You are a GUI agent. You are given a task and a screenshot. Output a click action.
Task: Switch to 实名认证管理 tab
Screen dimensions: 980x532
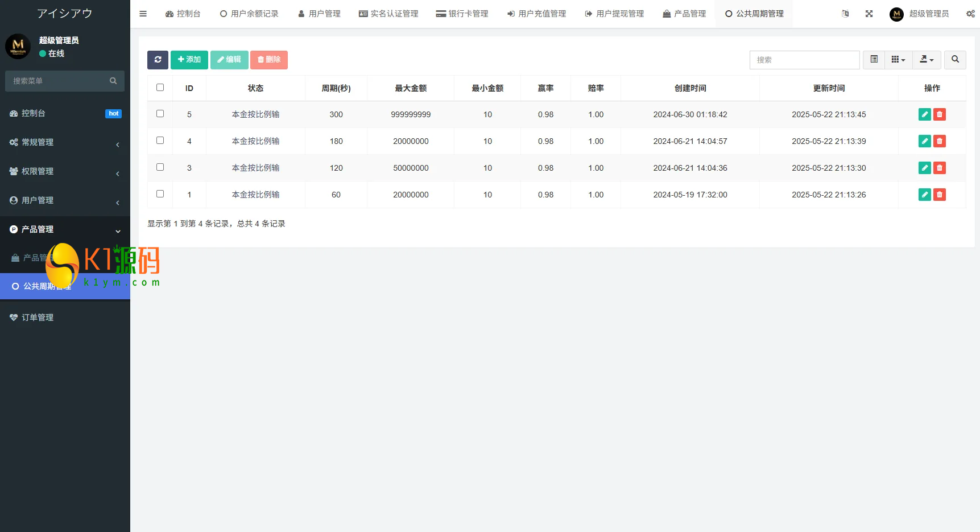(x=388, y=14)
